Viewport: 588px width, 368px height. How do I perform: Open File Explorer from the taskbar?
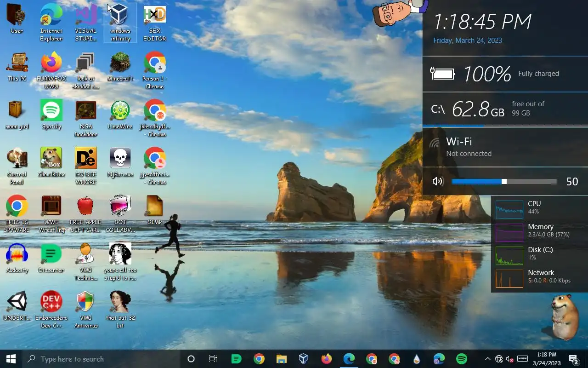point(281,359)
